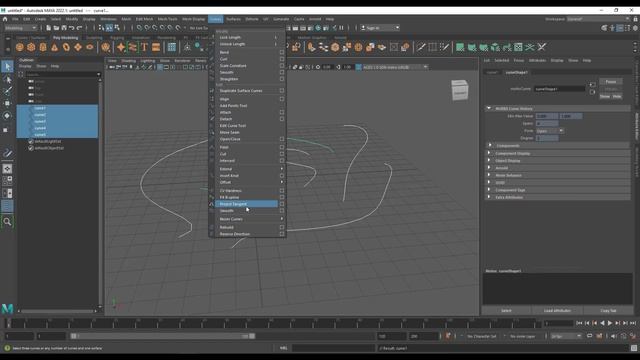Click the Outliner search field
The height and width of the screenshot is (360, 640).
(63, 74)
